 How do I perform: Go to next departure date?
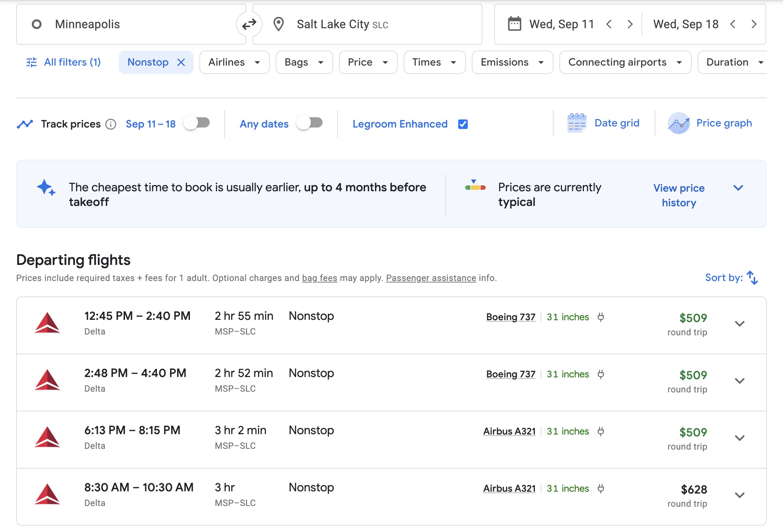[x=630, y=24]
